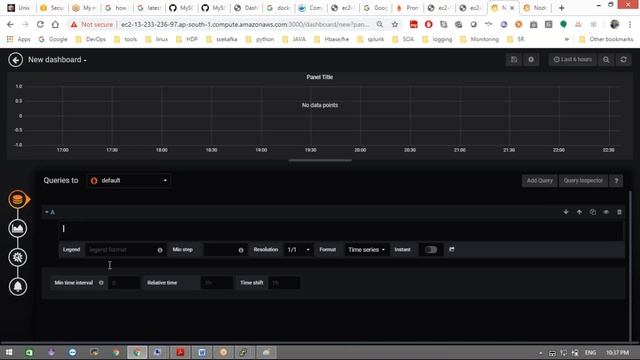This screenshot has width=640, height=360.
Task: Delete query A with trash icon
Action: 619,212
